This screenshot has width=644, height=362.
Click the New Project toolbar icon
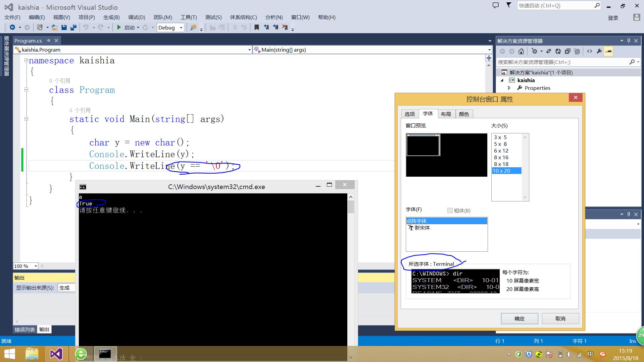(x=40, y=27)
